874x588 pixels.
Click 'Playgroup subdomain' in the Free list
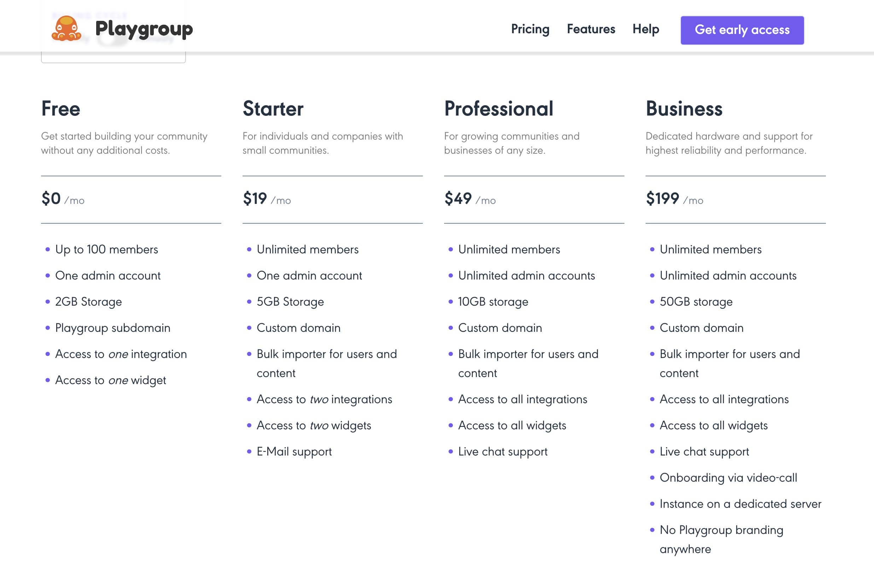click(x=112, y=328)
